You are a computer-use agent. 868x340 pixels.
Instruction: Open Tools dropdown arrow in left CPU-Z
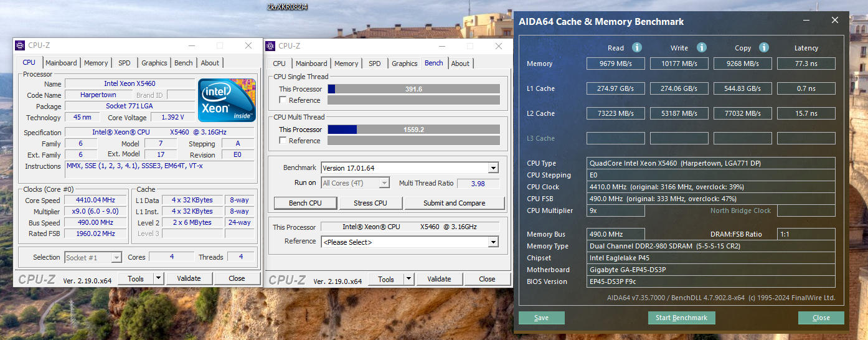(158, 279)
